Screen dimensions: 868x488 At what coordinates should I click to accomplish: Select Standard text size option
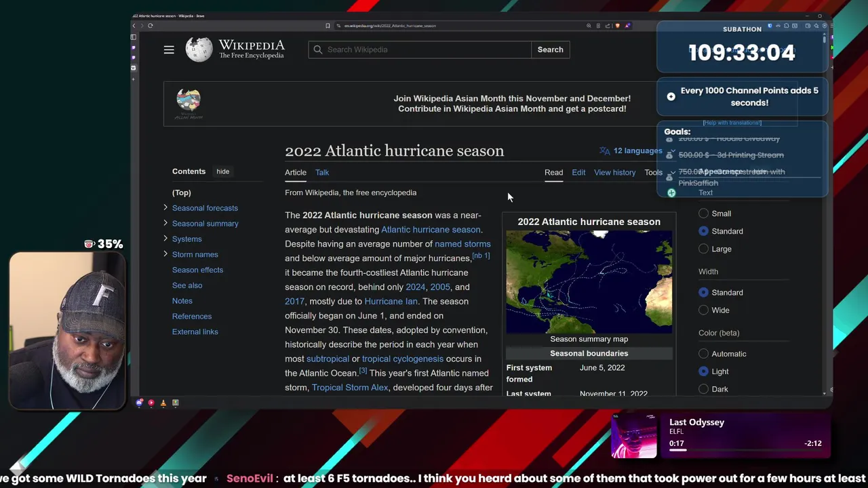tap(703, 231)
